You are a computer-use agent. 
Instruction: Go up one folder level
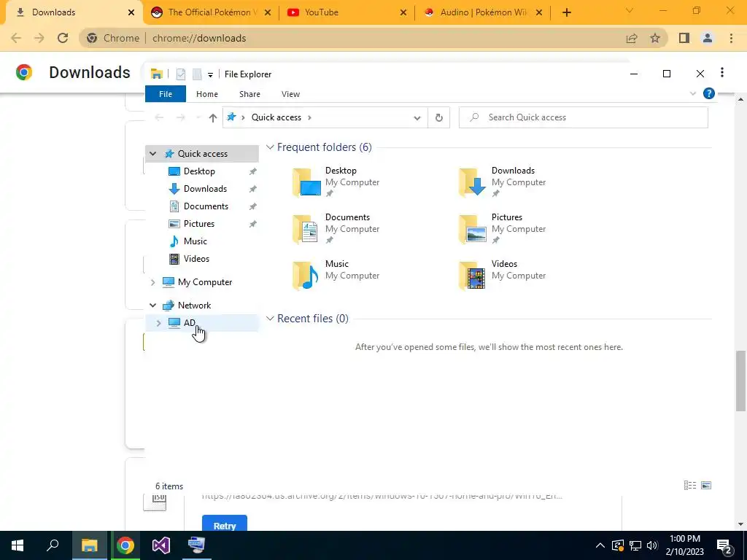(x=213, y=117)
